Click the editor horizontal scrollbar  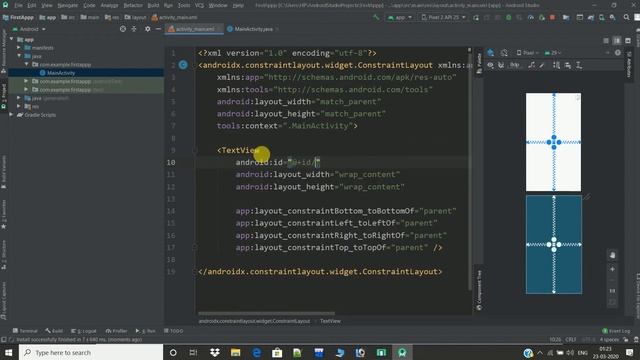(266, 313)
